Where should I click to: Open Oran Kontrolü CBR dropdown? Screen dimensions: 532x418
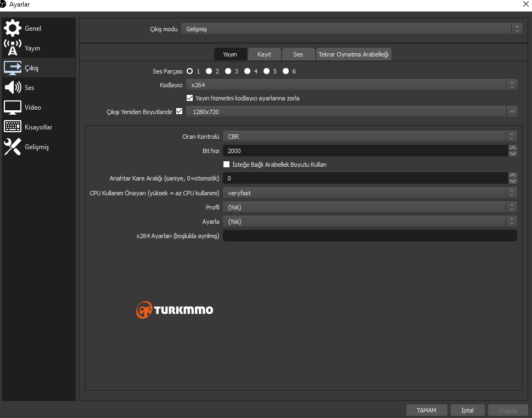370,136
